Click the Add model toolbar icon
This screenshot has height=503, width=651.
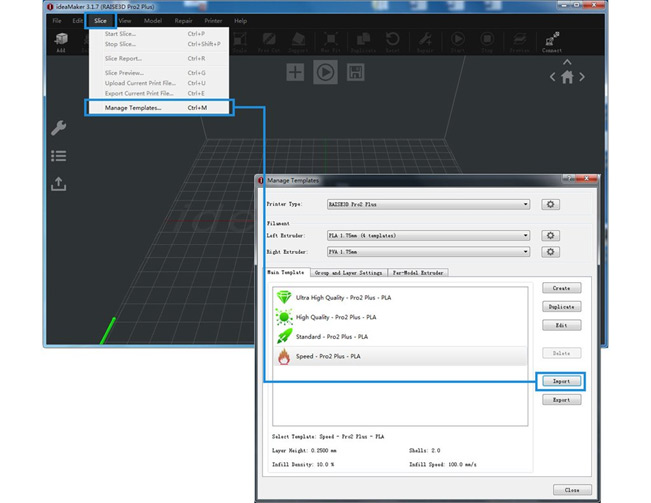pyautogui.click(x=61, y=42)
